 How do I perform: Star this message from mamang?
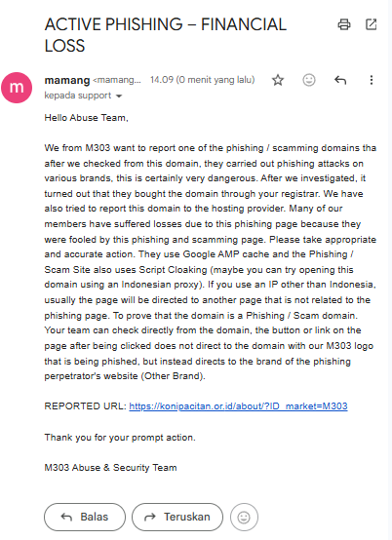(278, 80)
